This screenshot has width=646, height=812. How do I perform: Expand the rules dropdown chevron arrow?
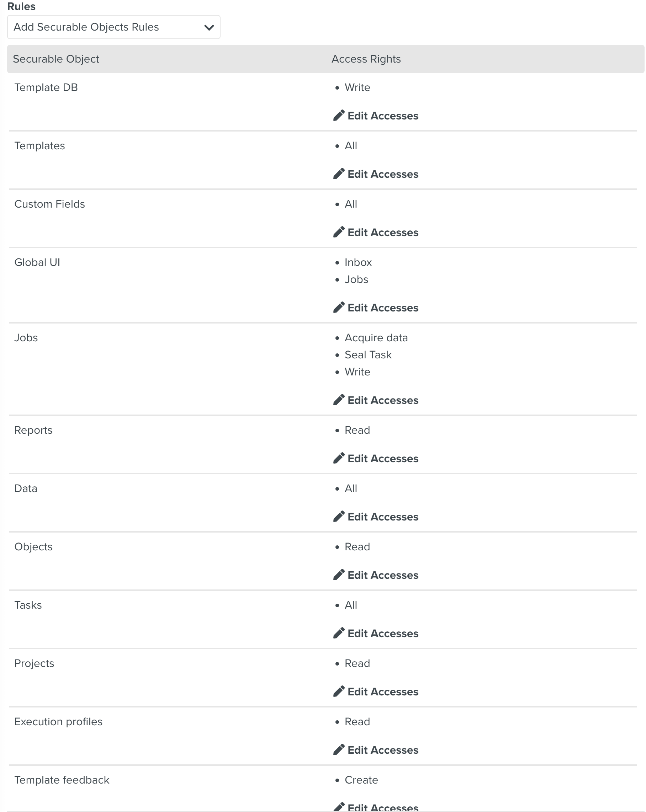(x=209, y=27)
